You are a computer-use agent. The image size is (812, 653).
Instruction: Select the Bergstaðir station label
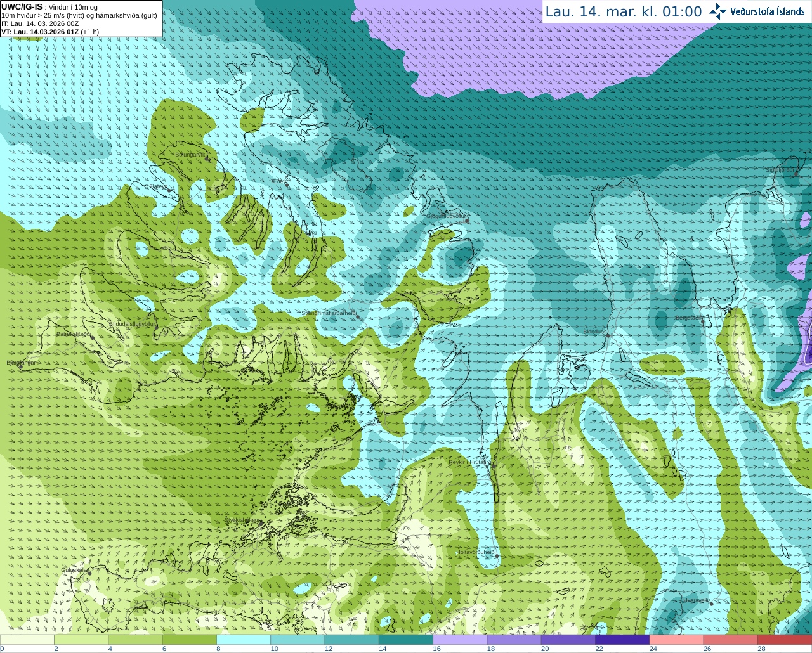pos(688,318)
